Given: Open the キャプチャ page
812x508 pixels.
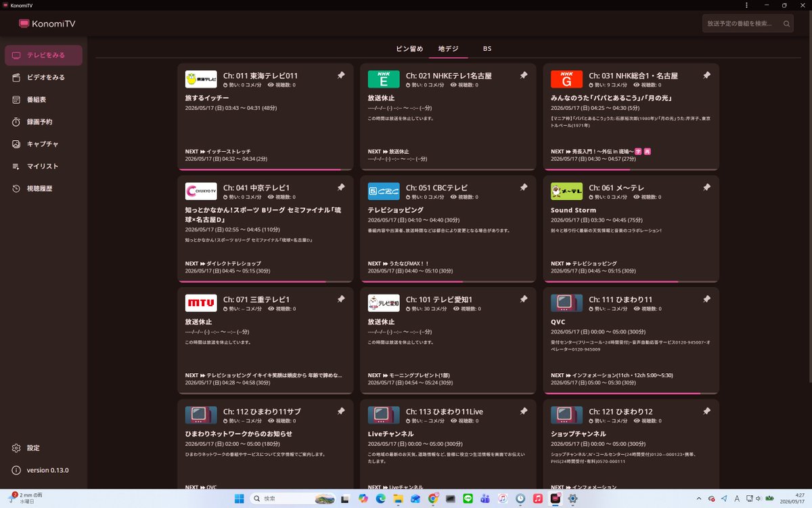Looking at the screenshot, I should pos(44,144).
